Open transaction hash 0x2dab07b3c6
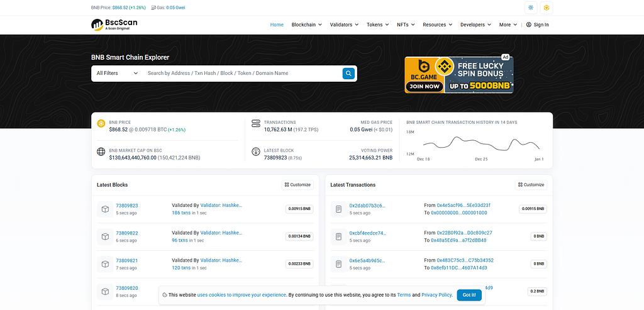 click(367, 206)
